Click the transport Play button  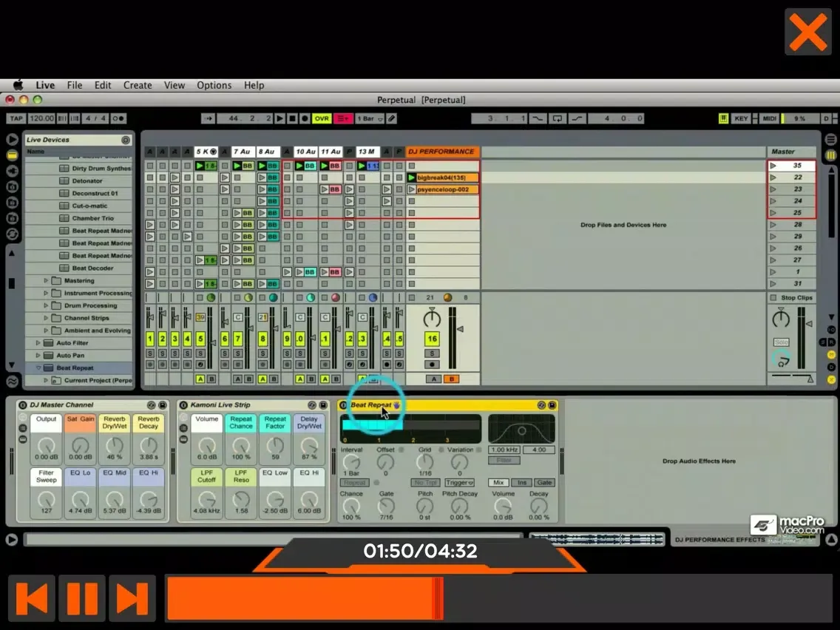(280, 118)
